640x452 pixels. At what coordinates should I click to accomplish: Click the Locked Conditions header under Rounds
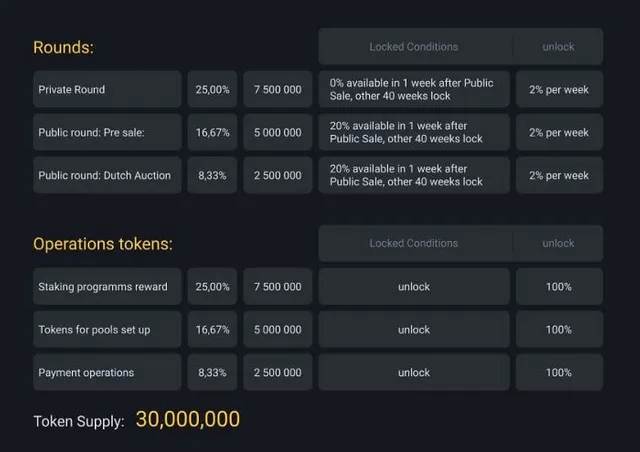[x=413, y=47]
